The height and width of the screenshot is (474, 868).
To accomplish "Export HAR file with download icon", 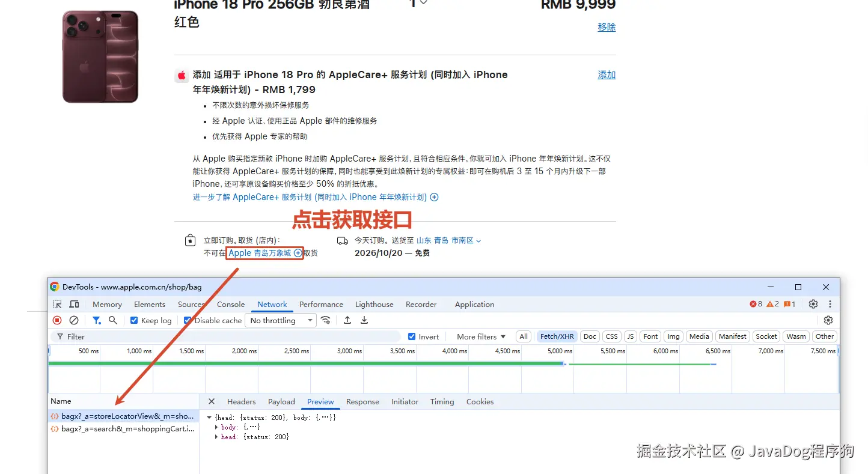I will (x=364, y=321).
